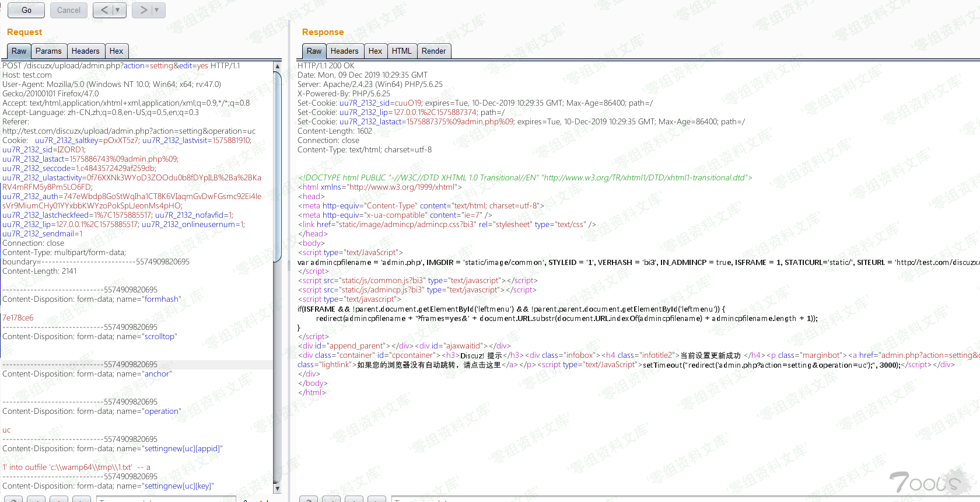Click the divider between Request and Response
Viewport: 980px width, 502px height.
tap(289, 266)
